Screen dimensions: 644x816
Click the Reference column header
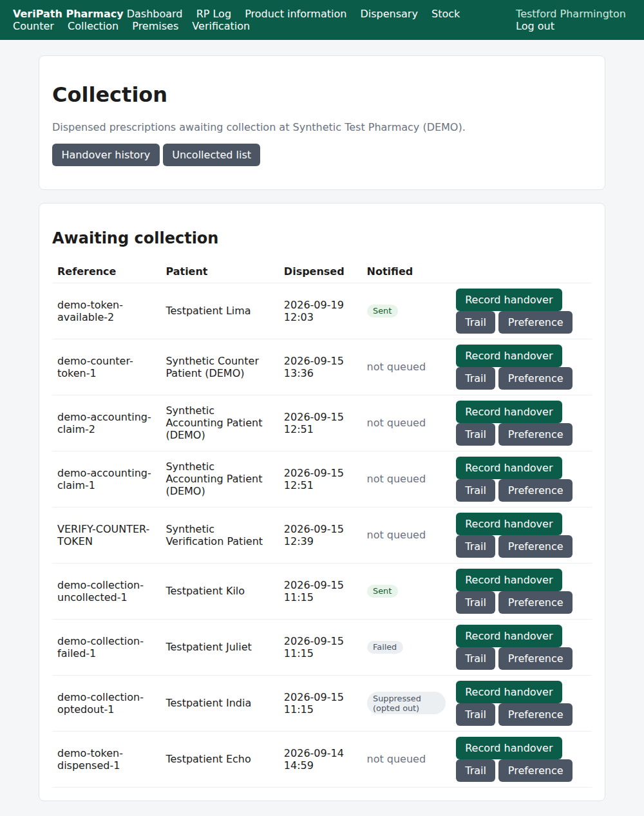point(87,271)
